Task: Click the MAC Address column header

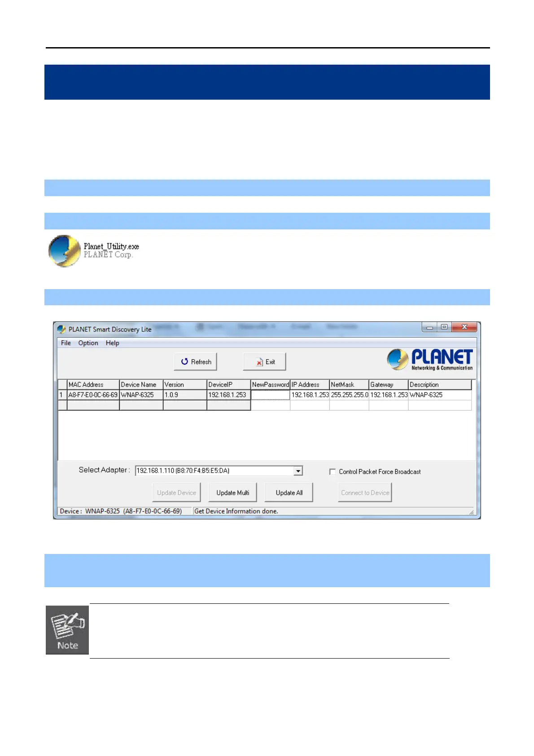Action: 93,385
